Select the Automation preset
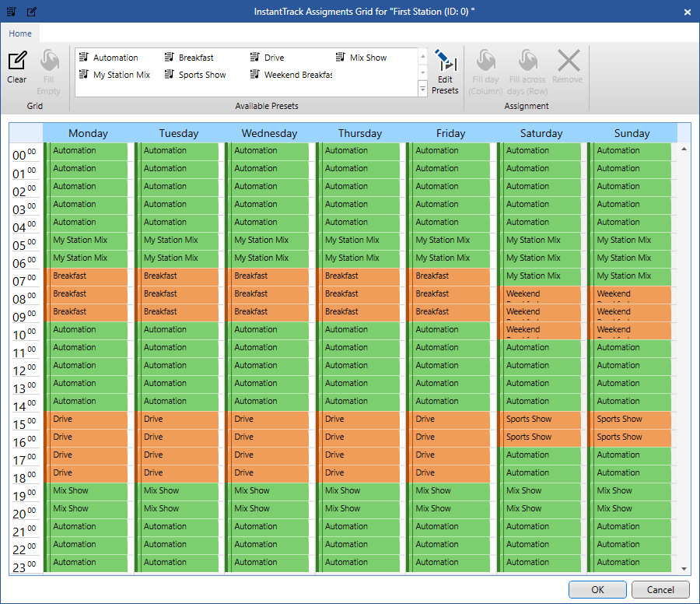This screenshot has width=700, height=604. 109,58
